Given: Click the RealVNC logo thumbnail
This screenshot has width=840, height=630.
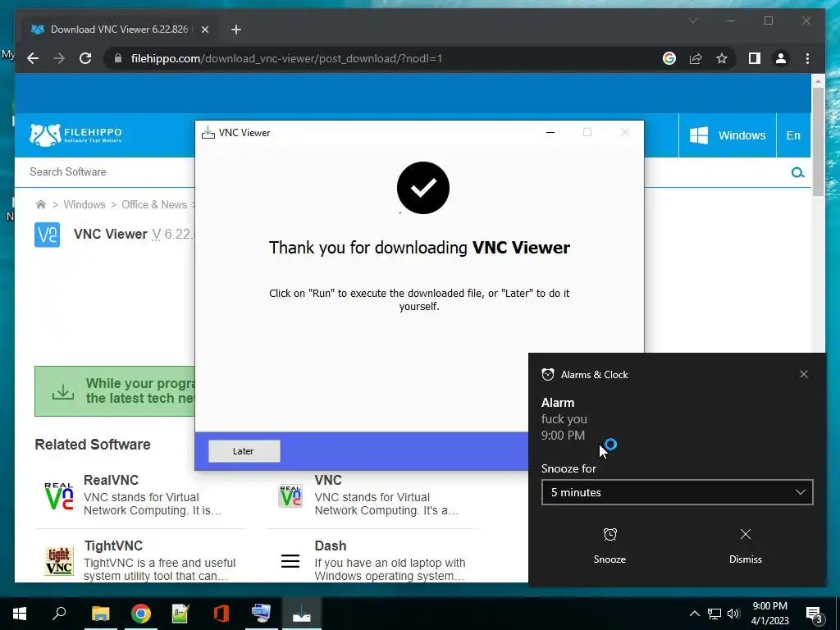Looking at the screenshot, I should 59,495.
